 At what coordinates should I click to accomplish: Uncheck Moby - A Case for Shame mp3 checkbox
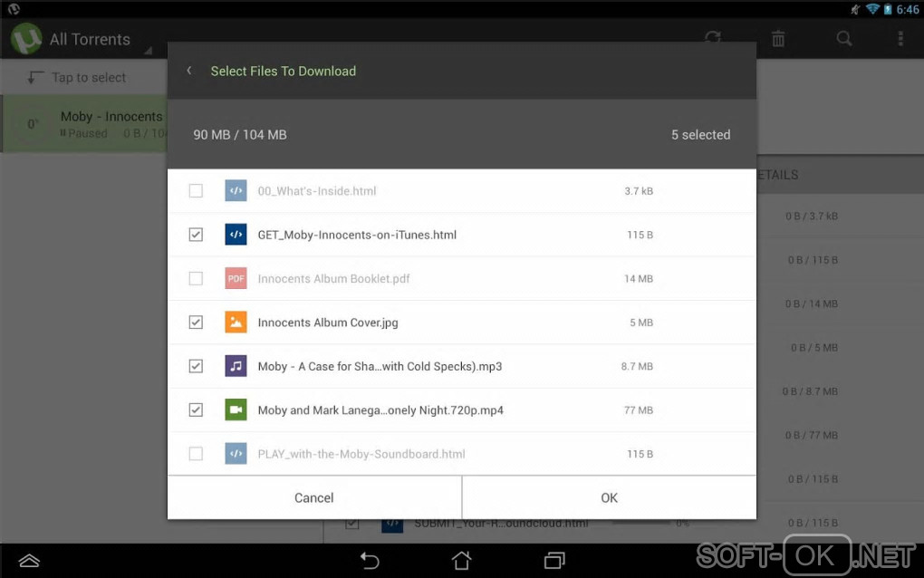pos(196,366)
